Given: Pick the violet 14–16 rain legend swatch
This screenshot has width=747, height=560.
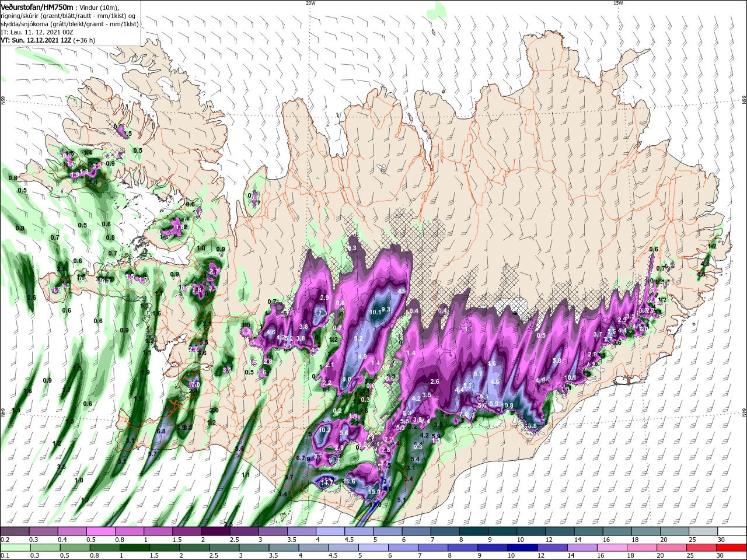Looking at the screenshot, I should pos(584,548).
